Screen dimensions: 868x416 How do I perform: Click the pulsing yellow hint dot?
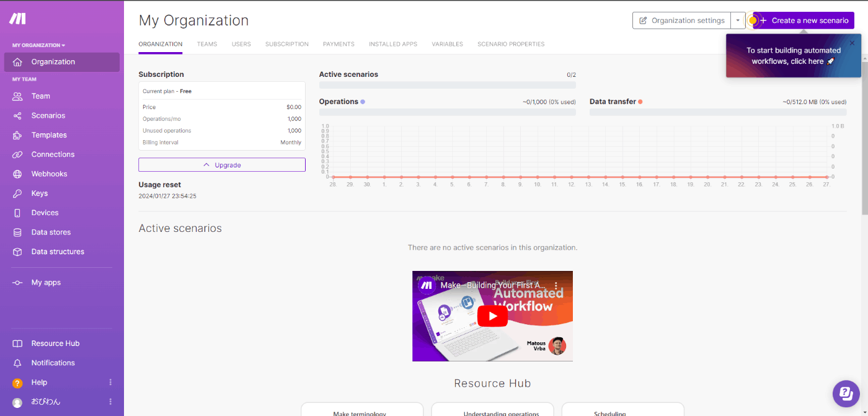753,20
